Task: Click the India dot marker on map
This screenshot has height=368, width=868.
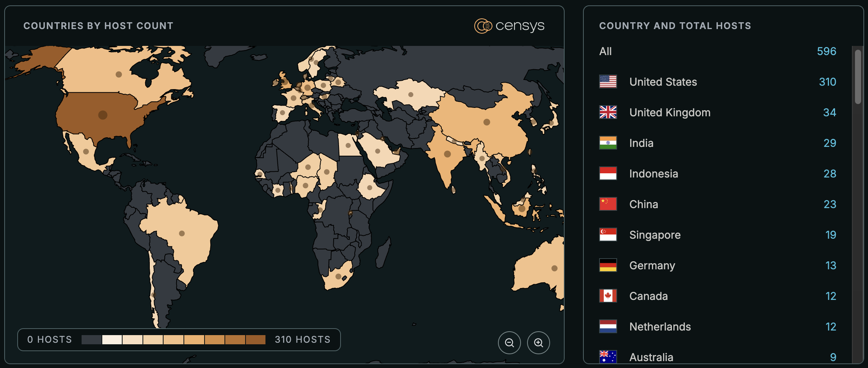Action: pyautogui.click(x=447, y=154)
